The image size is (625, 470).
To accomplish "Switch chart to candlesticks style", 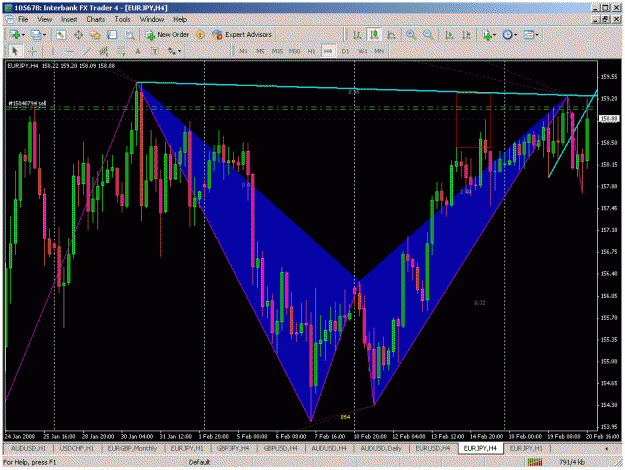I will click(374, 35).
